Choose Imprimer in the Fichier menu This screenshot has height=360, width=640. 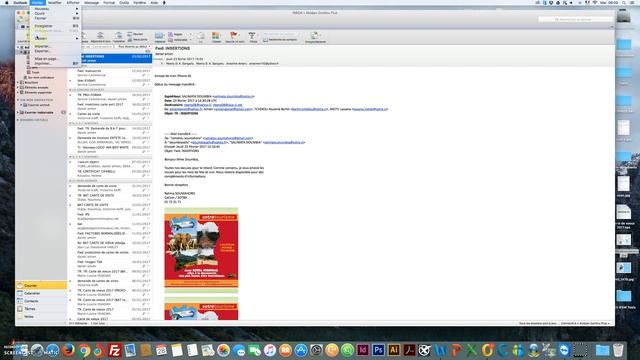coord(55,63)
